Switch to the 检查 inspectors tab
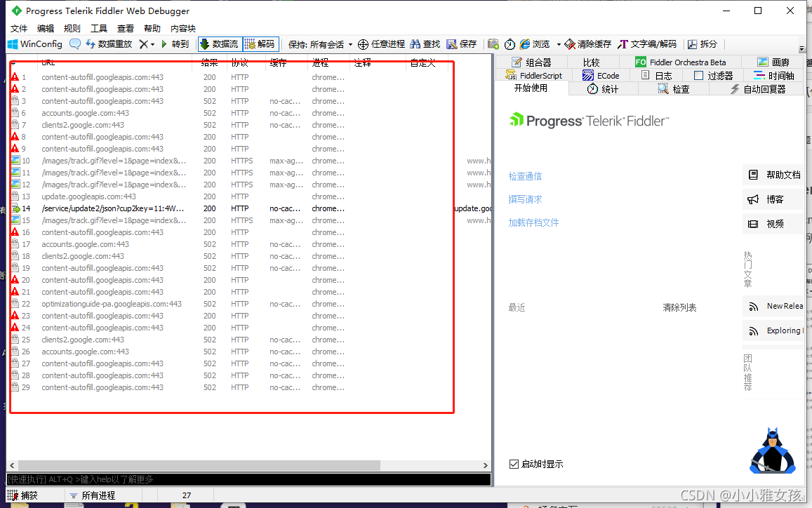812x508 pixels. click(x=673, y=89)
